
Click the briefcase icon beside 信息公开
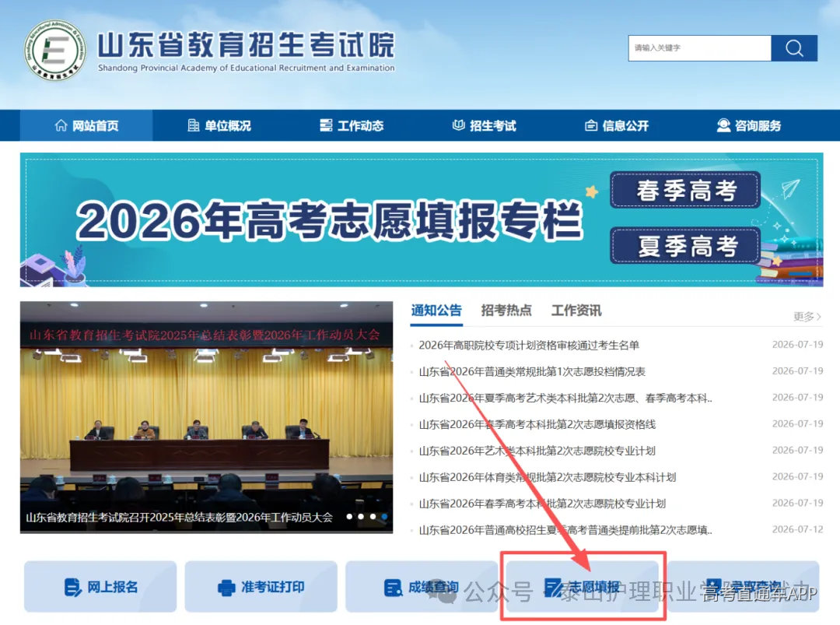point(591,125)
